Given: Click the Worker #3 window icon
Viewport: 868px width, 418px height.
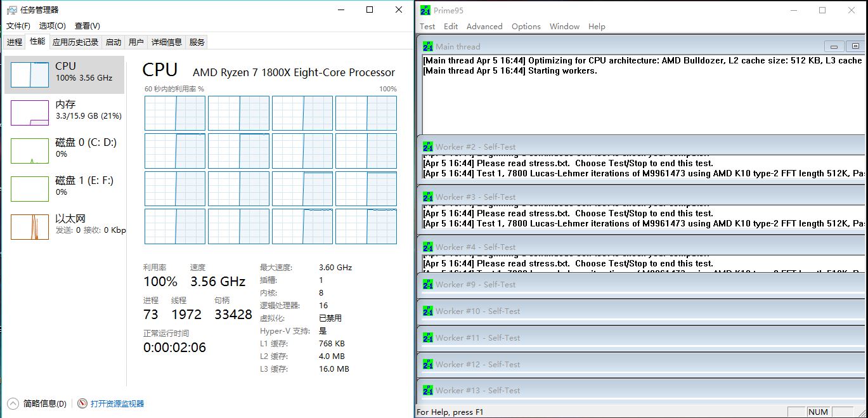Looking at the screenshot, I should pyautogui.click(x=428, y=197).
